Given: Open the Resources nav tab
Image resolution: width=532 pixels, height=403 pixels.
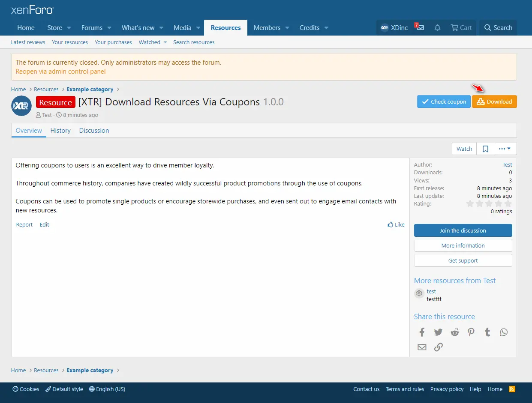Looking at the screenshot, I should tap(225, 28).
